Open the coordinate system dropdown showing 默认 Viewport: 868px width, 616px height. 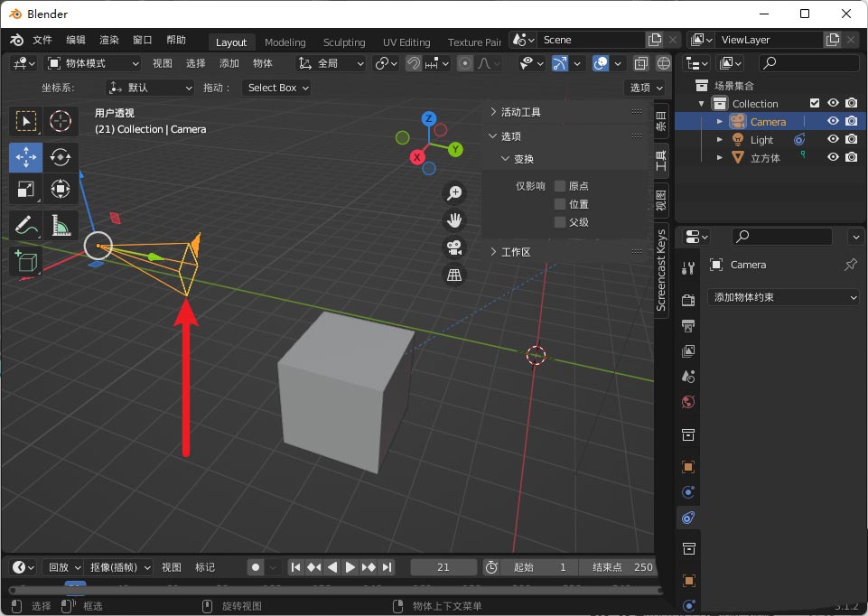pos(149,87)
